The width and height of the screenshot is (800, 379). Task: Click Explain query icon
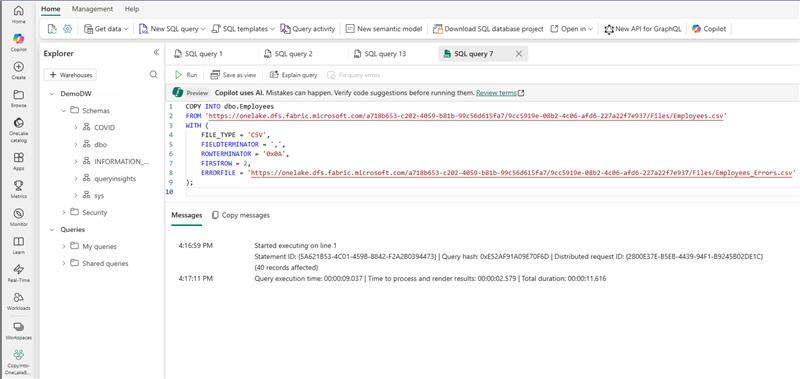(x=274, y=75)
